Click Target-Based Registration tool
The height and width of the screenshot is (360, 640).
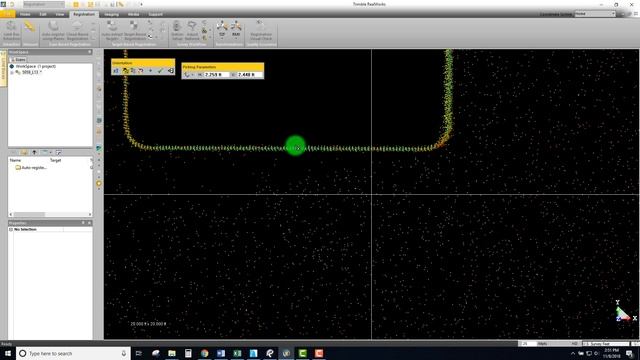[135, 31]
